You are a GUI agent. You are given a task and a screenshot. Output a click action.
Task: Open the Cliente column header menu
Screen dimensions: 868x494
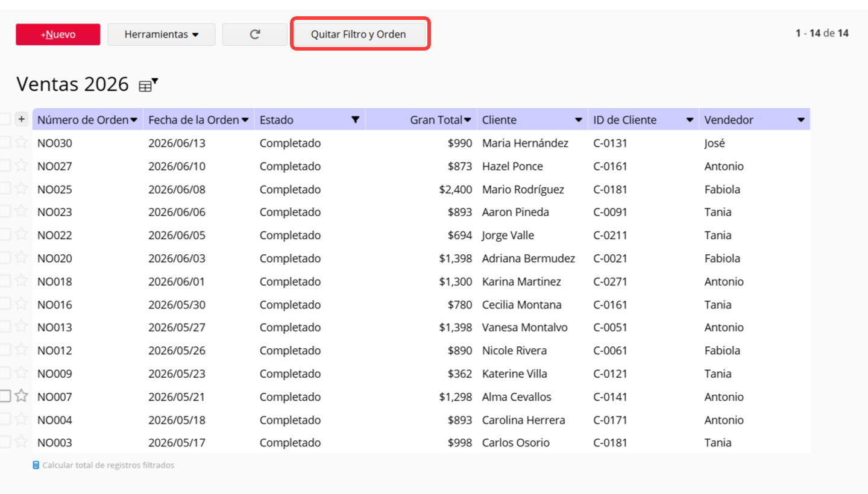pos(579,120)
